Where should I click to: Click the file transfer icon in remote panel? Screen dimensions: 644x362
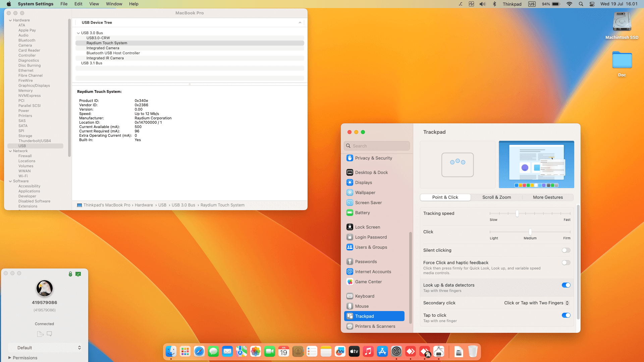[x=40, y=334]
